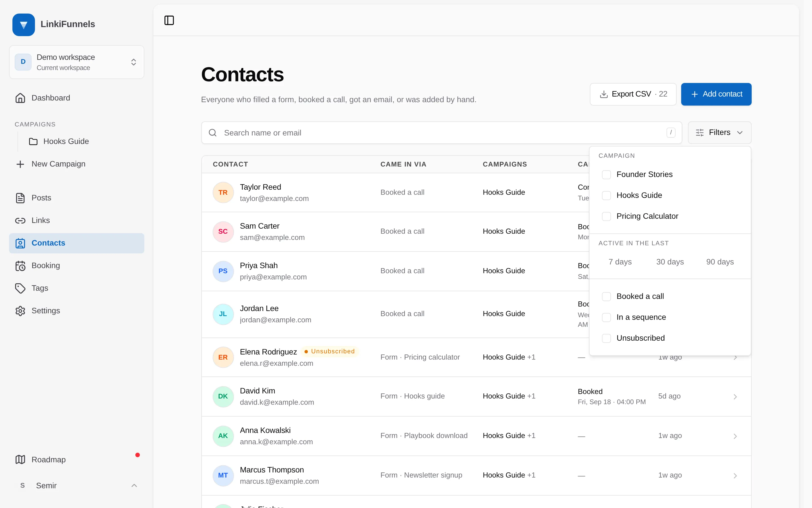Check the Hooks Guide campaign filter
This screenshot has width=812, height=508.
(x=606, y=196)
